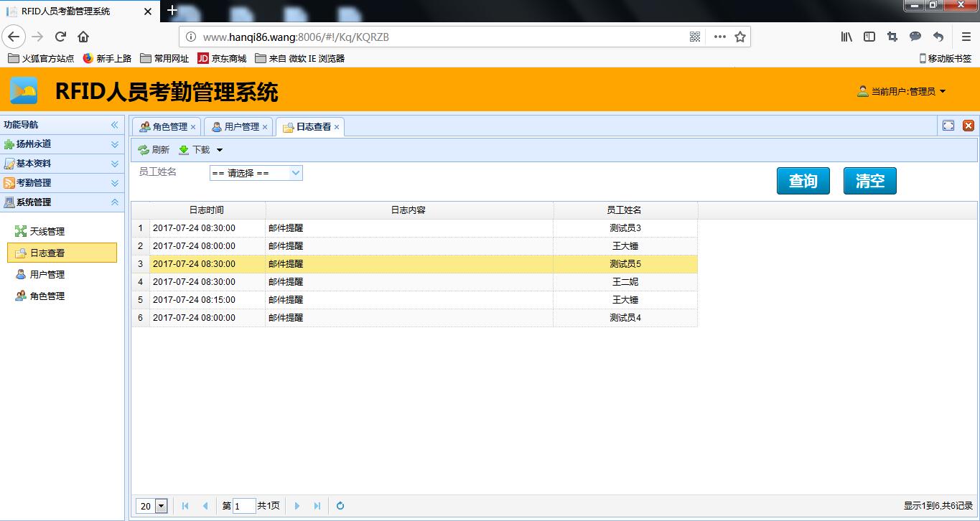The width and height of the screenshot is (980, 521).
Task: Expand the 基本资料 accordion section
Action: pos(62,164)
